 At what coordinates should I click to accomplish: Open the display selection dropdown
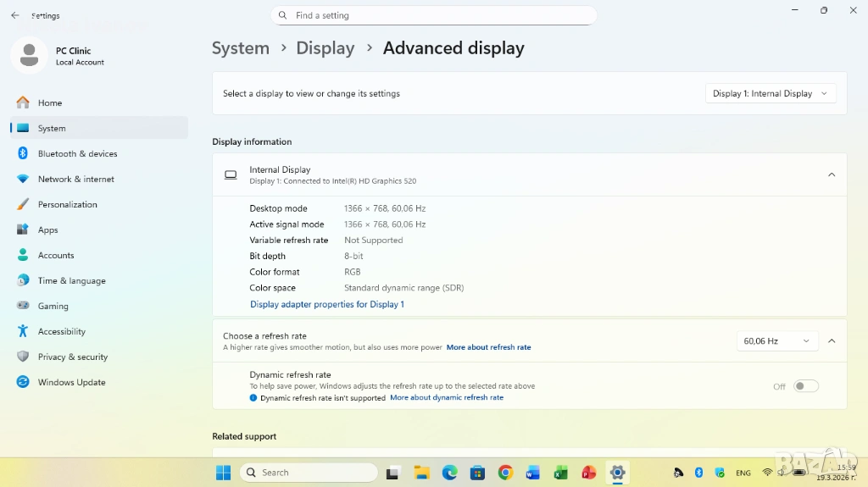(771, 93)
